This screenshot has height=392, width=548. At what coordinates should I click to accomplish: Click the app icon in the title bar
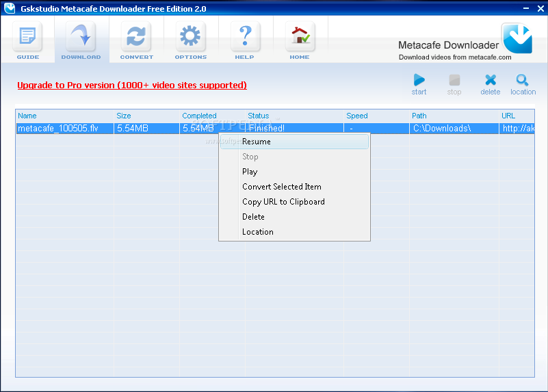10,8
